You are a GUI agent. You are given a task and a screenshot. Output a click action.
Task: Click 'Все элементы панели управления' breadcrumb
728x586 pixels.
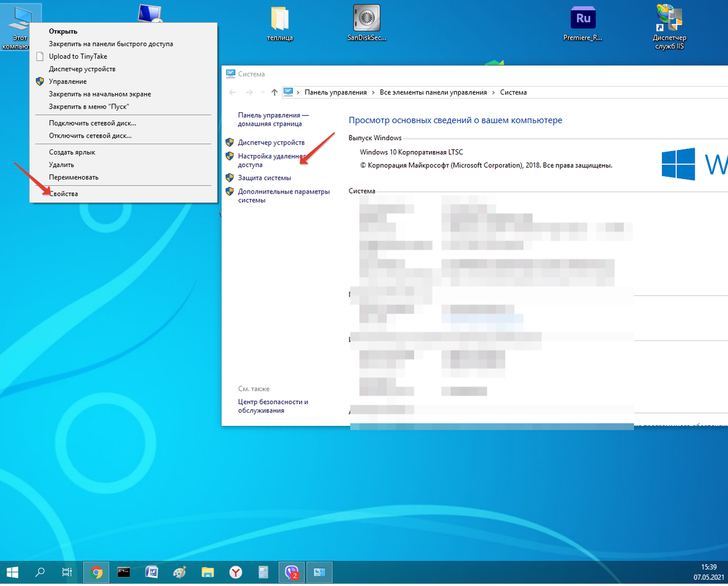[433, 92]
